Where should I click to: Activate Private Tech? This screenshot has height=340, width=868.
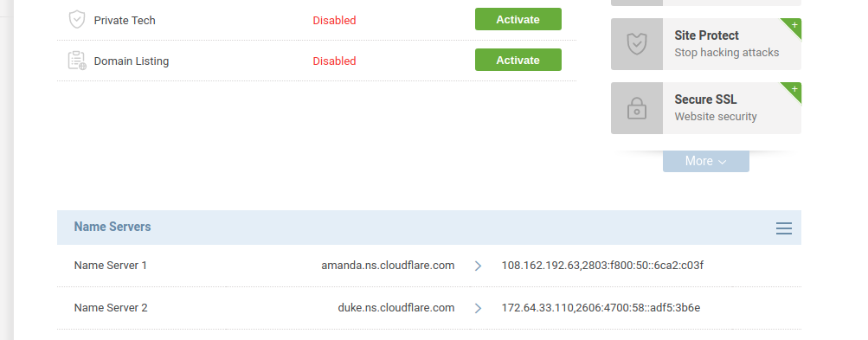pyautogui.click(x=518, y=19)
